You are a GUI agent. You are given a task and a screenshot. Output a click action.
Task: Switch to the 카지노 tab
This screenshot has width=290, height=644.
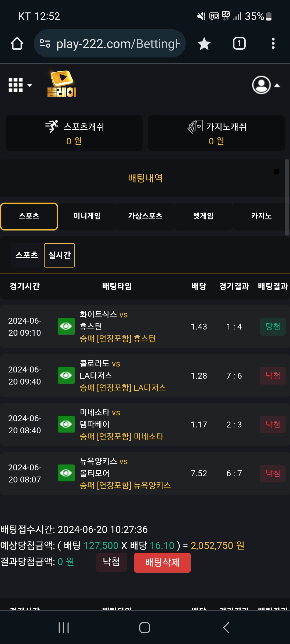[x=261, y=216]
